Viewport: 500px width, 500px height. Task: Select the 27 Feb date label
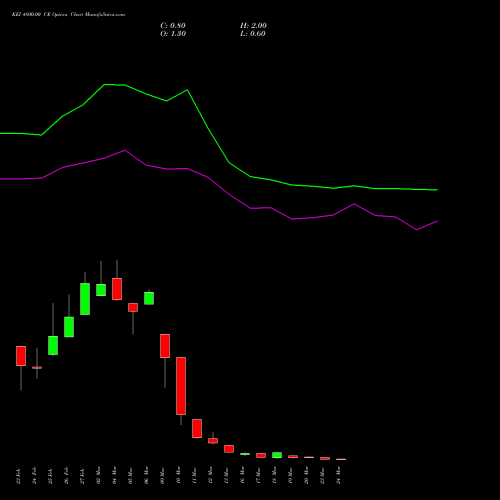tap(83, 476)
